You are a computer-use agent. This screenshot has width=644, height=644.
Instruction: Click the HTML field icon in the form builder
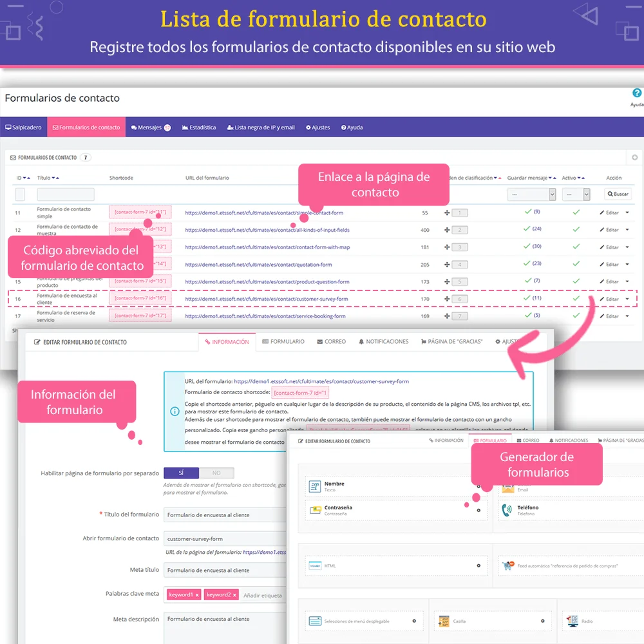(314, 565)
